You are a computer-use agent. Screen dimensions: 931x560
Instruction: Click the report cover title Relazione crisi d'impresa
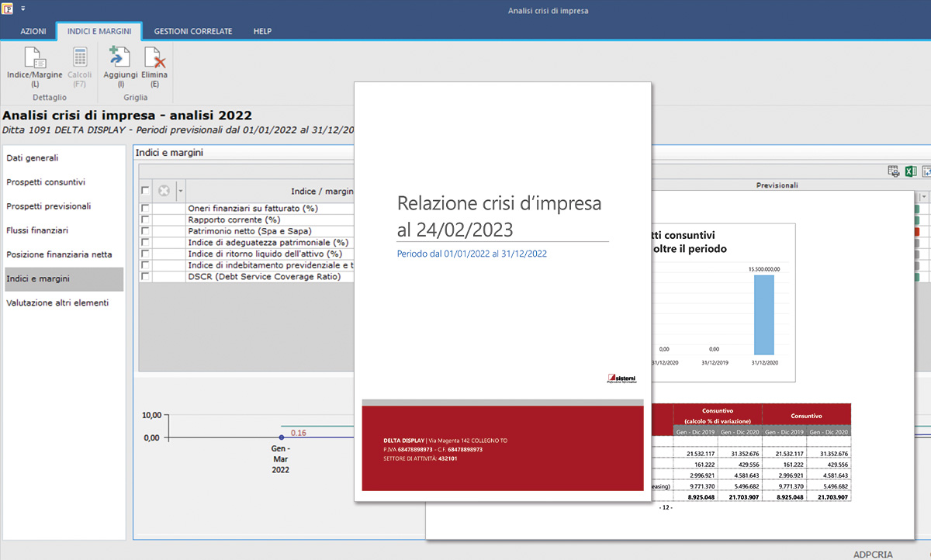coord(499,216)
